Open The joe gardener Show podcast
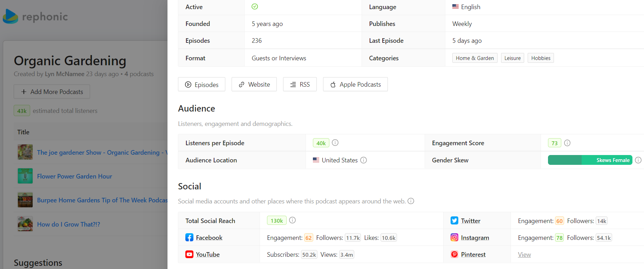The height and width of the screenshot is (269, 644). point(102,153)
